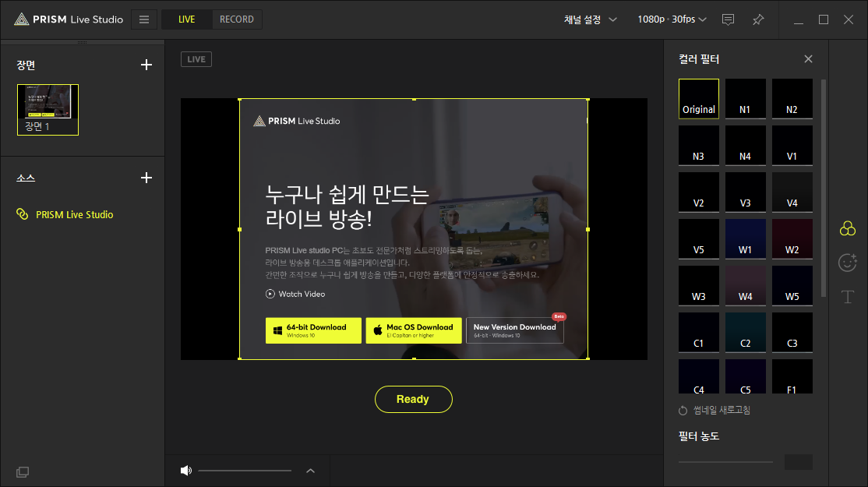Viewport: 868px width, 487px height.
Task: Apply the C1 color filter
Action: (699, 333)
